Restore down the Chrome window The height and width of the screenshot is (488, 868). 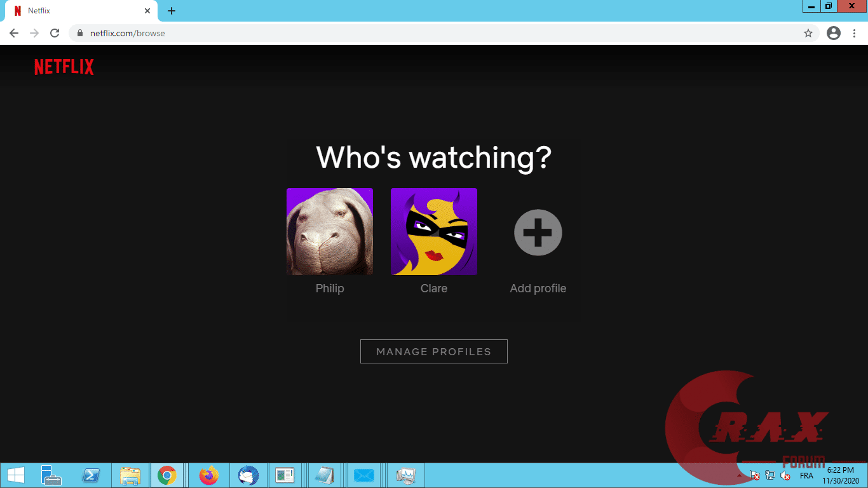click(829, 6)
